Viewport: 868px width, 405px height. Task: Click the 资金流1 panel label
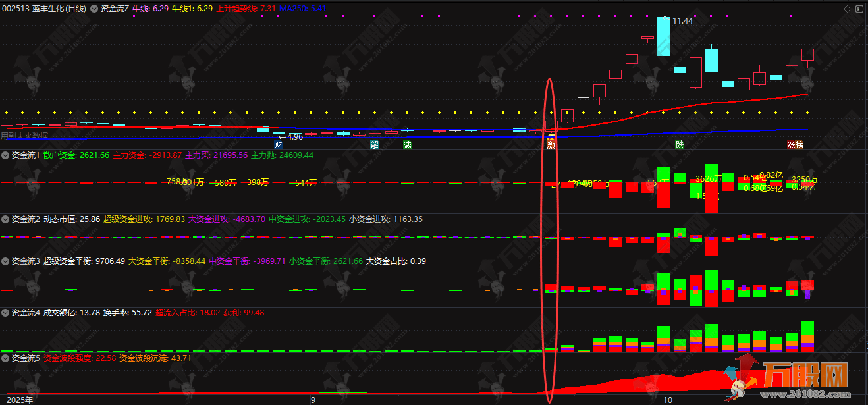tap(26, 155)
